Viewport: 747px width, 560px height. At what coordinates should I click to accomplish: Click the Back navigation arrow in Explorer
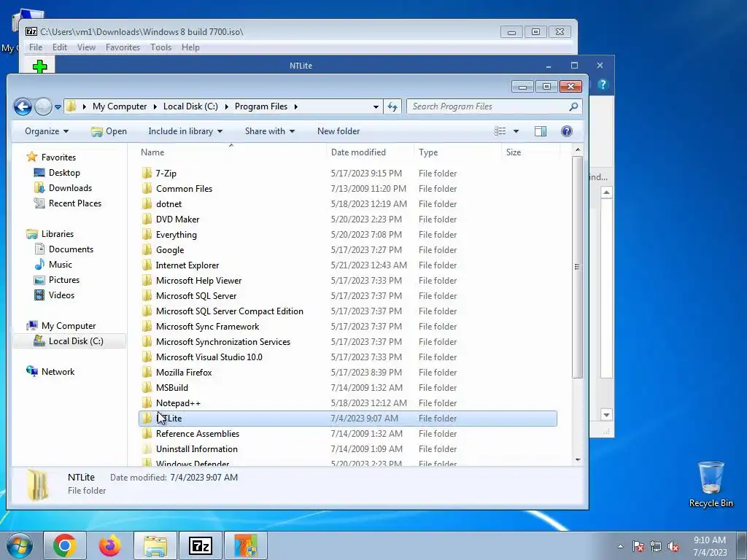[x=23, y=106]
